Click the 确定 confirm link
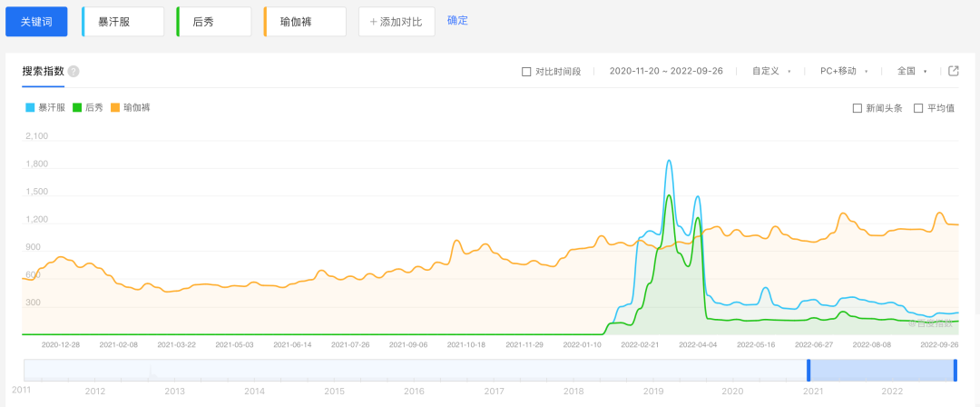Image resolution: width=980 pixels, height=407 pixels. pos(457,20)
